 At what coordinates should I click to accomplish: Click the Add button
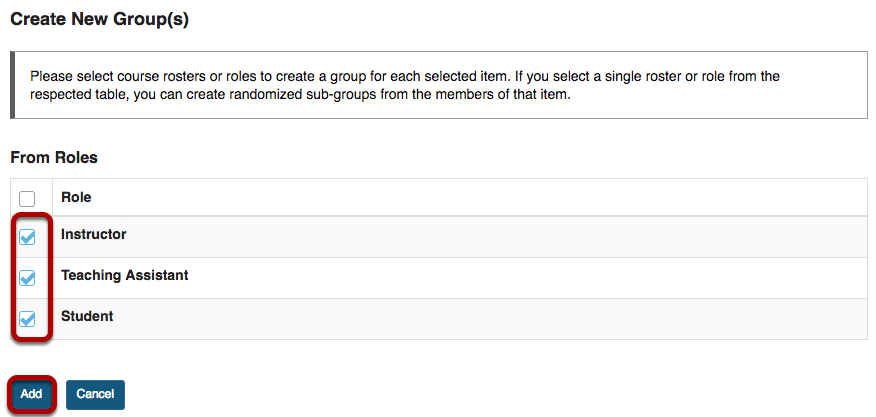click(31, 394)
